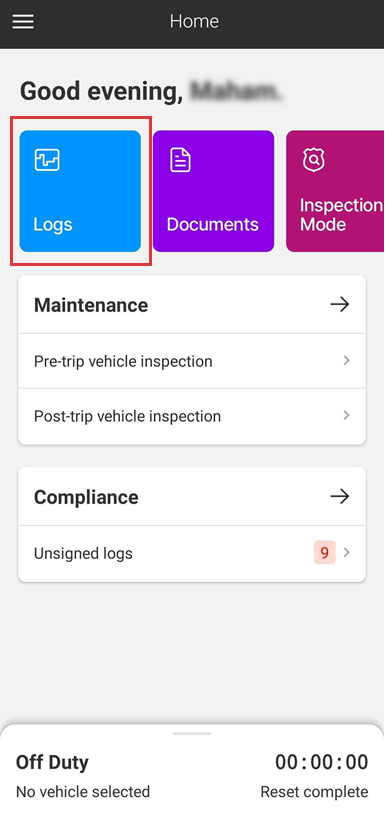Expand Post-trip vehicle inspection chevron
385x816 pixels.
click(x=346, y=415)
